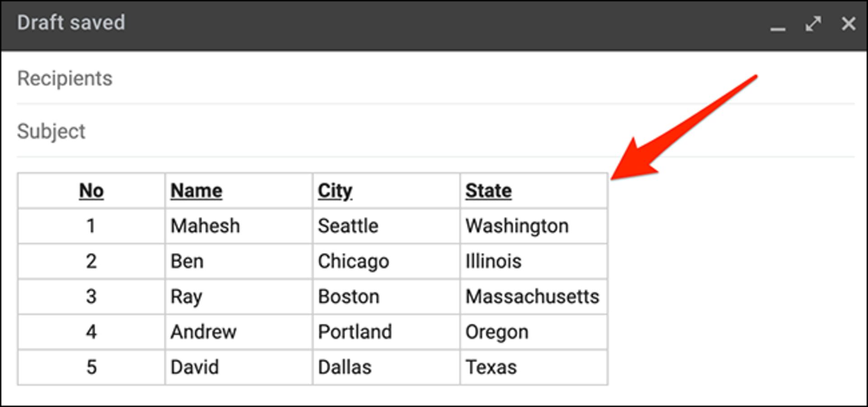Click the Washington table cell
The height and width of the screenshot is (407, 868).
click(533, 226)
